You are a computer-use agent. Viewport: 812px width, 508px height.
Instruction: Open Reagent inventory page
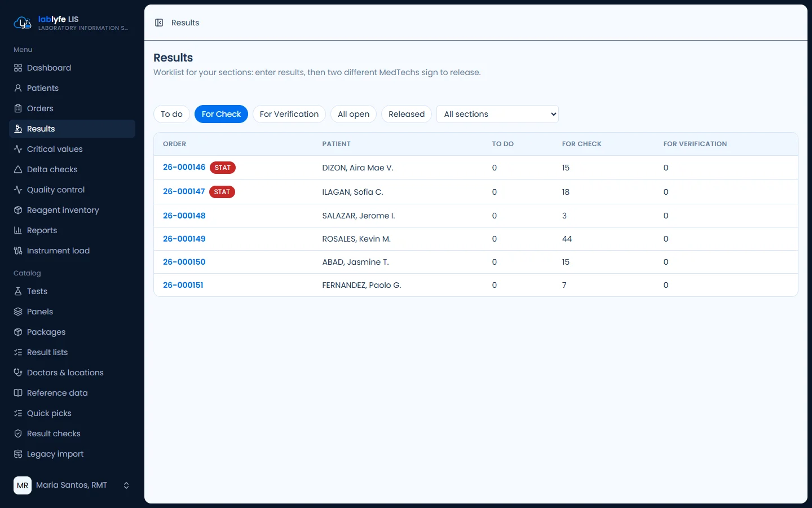pyautogui.click(x=72, y=210)
